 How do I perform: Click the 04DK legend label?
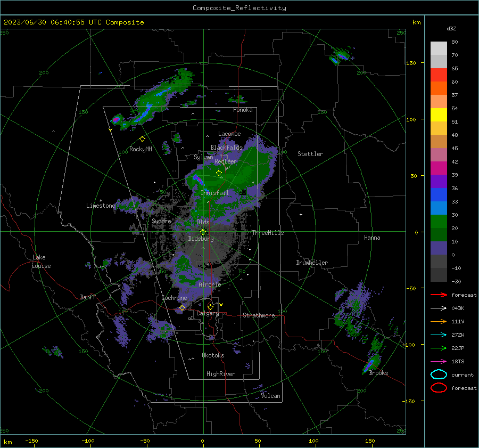458,308
